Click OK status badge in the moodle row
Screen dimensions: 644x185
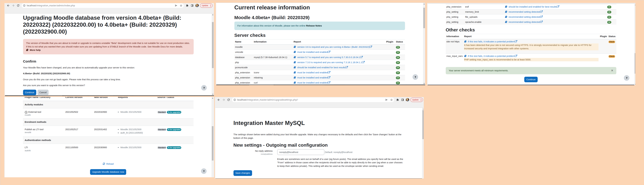(x=398, y=47)
